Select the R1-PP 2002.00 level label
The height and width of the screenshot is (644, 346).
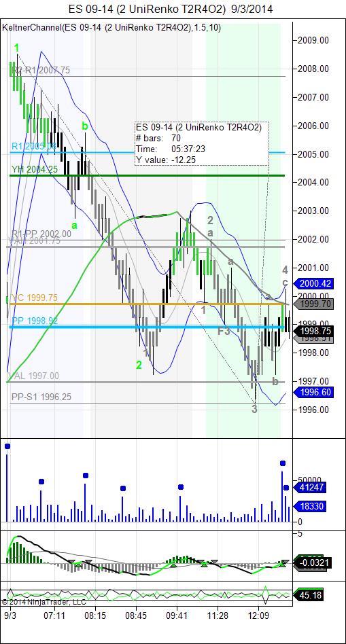[41, 234]
